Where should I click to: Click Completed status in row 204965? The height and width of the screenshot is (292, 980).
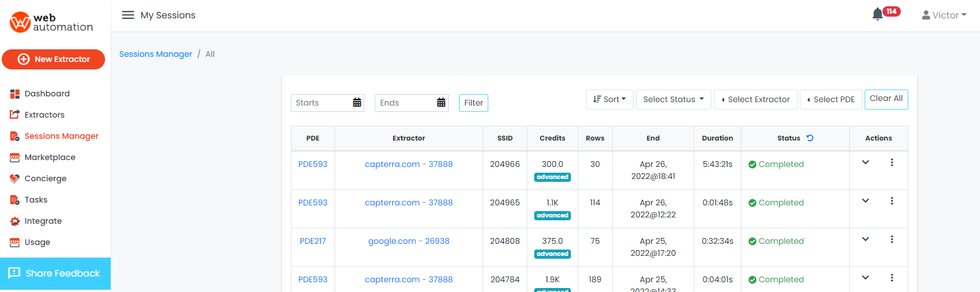coord(776,203)
